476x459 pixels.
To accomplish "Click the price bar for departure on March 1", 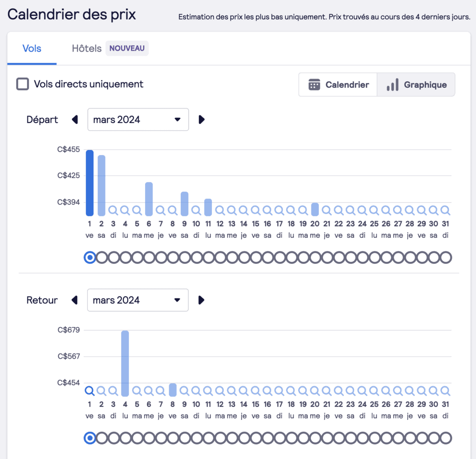I will (89, 181).
